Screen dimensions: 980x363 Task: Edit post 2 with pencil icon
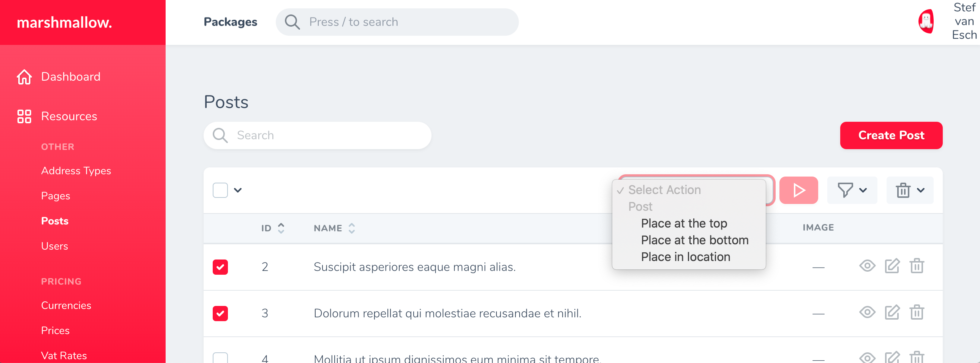click(892, 266)
